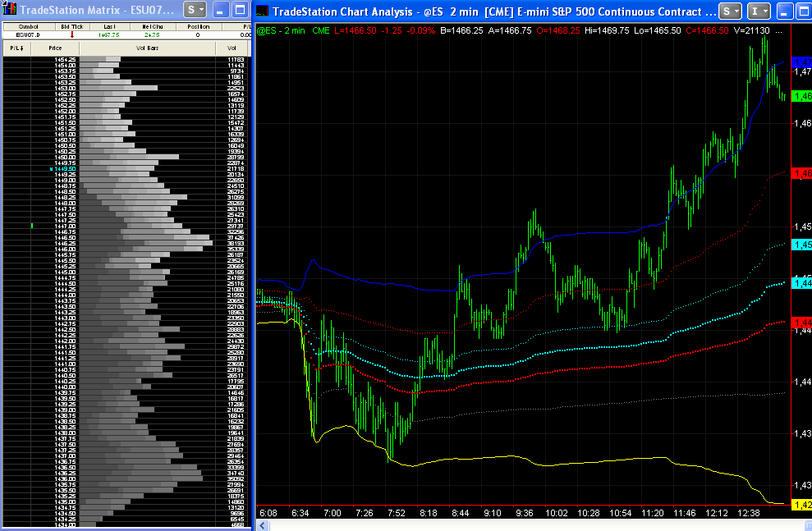812x531 pixels.
Task: Click the CME label in chart status line
Action: click(321, 30)
